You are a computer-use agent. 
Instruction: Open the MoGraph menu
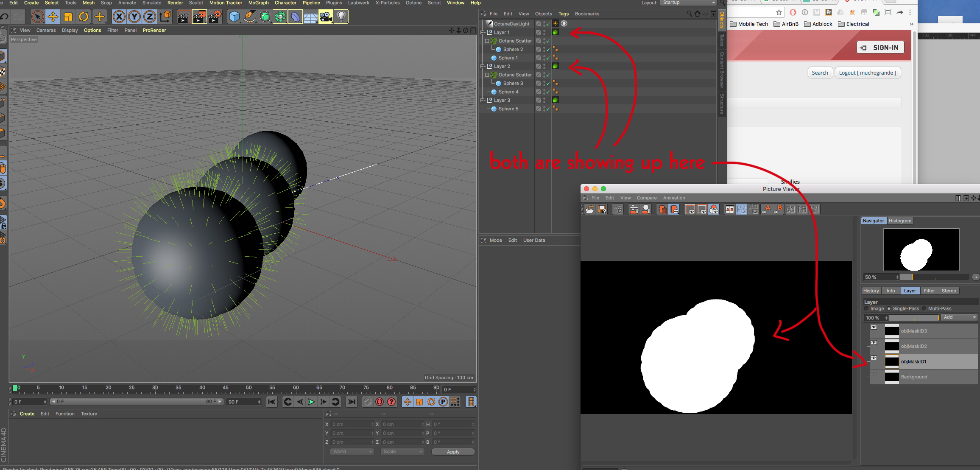[x=258, y=3]
